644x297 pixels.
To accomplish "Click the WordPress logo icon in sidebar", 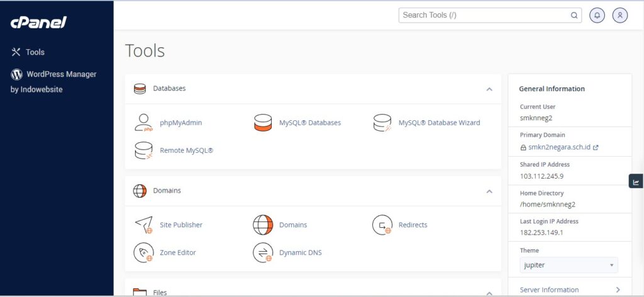I will click(x=16, y=74).
